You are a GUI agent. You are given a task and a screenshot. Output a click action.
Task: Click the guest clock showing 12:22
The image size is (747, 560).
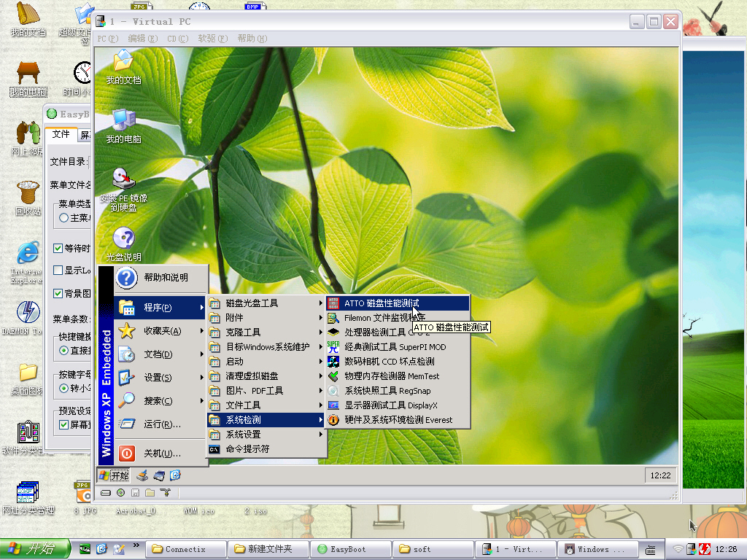click(660, 475)
